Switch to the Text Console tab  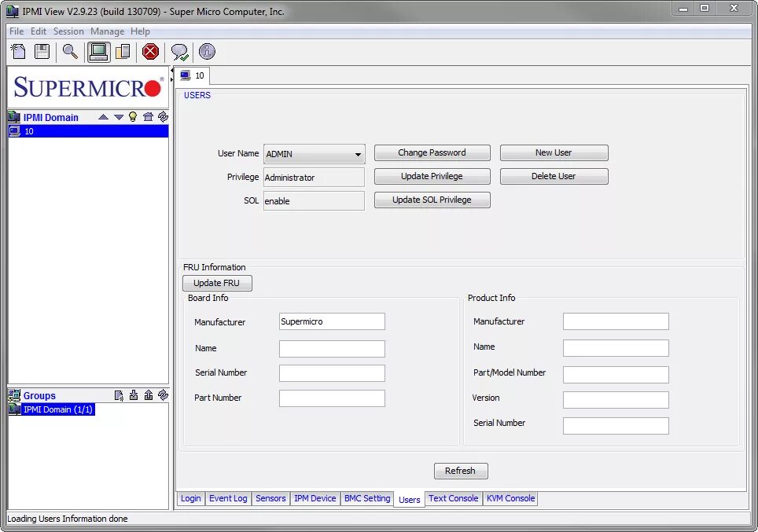(453, 498)
